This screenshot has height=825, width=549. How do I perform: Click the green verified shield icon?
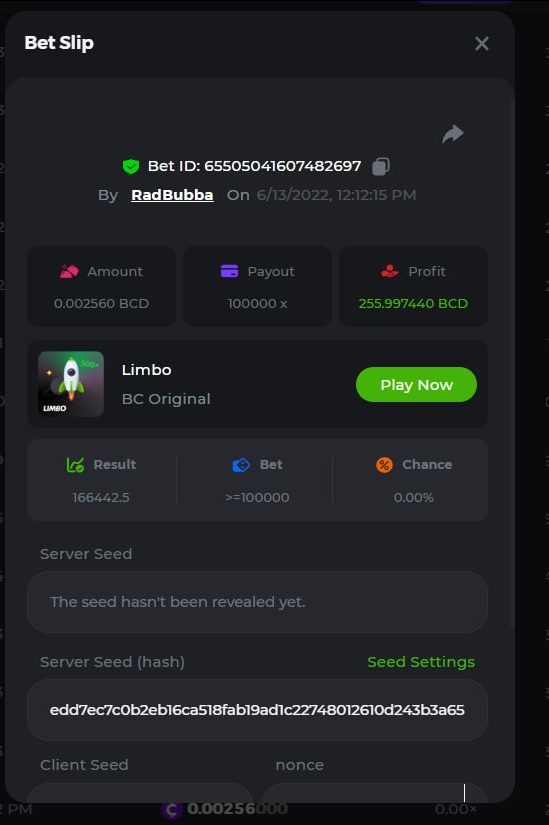click(131, 166)
